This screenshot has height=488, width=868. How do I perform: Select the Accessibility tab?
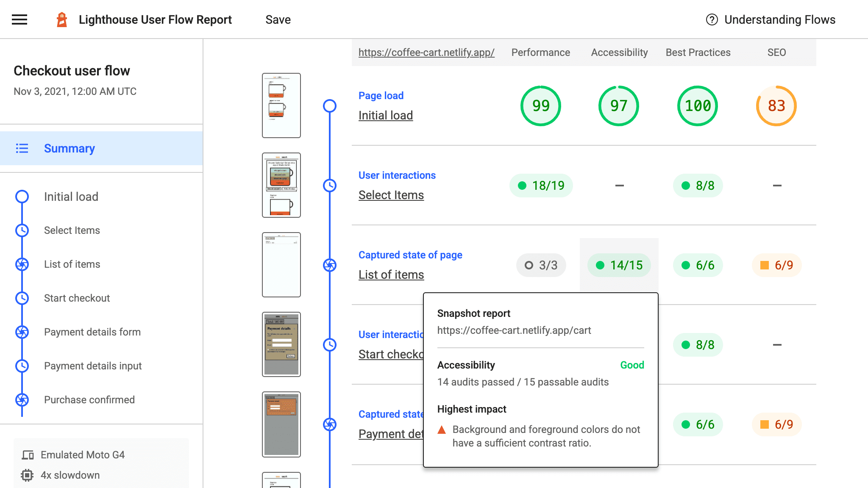point(619,52)
